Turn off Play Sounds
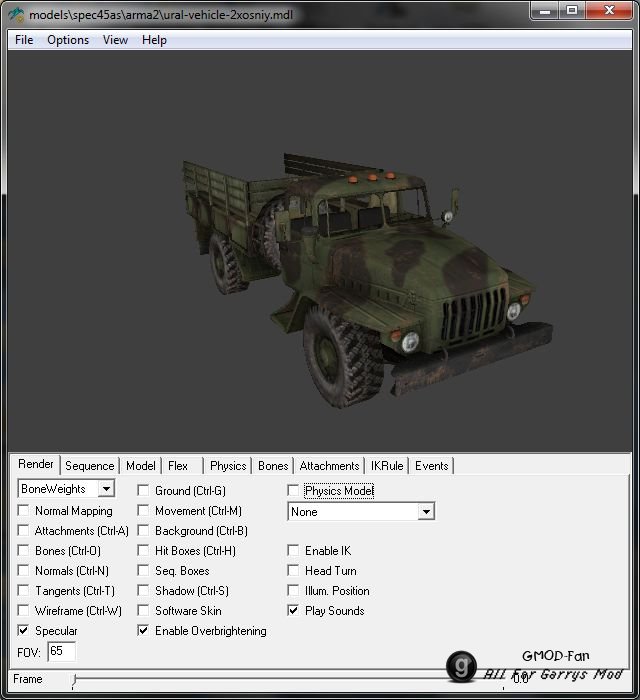The height and width of the screenshot is (700, 640). (x=293, y=611)
